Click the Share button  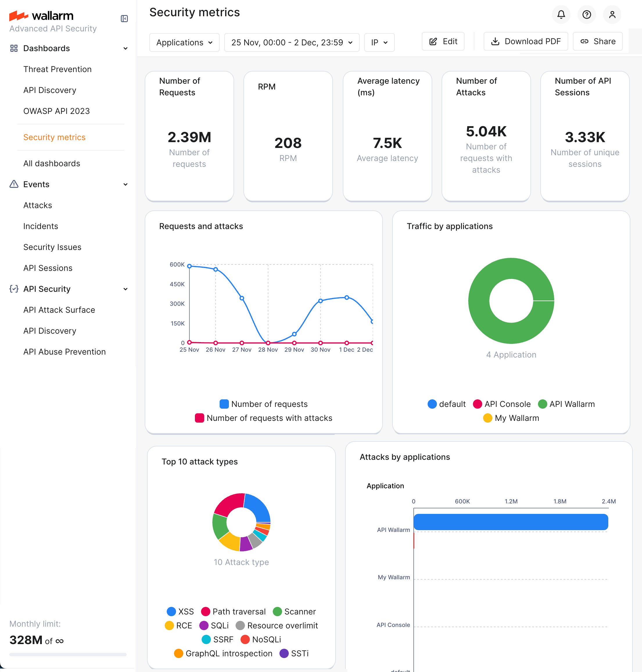tap(597, 41)
